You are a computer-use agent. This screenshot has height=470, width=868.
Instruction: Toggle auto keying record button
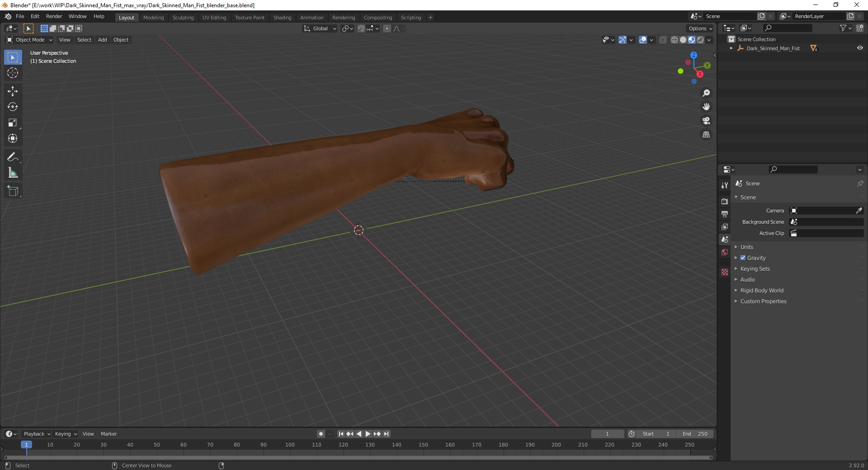(x=321, y=434)
